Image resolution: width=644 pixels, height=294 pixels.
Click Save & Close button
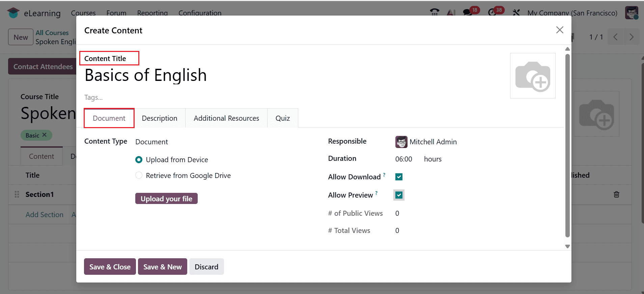tap(110, 267)
